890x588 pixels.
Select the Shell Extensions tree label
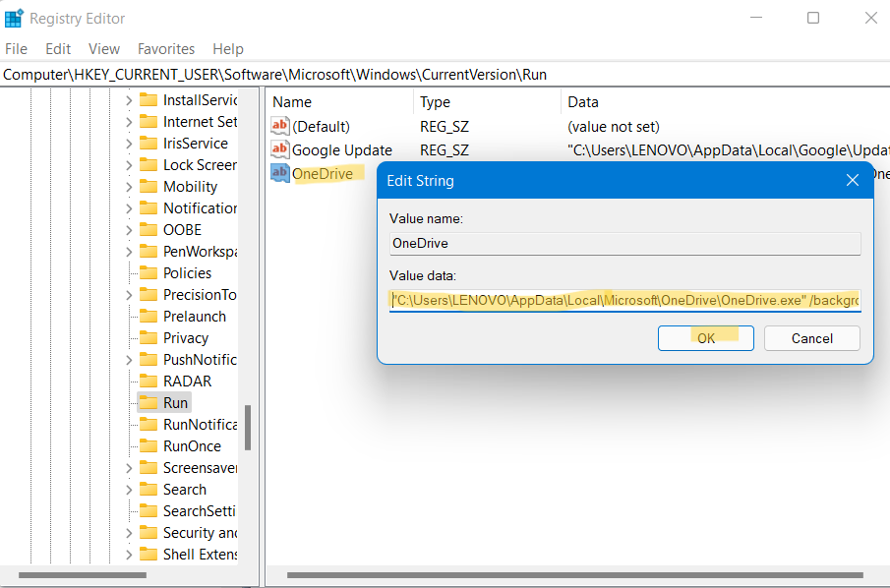[x=200, y=554]
